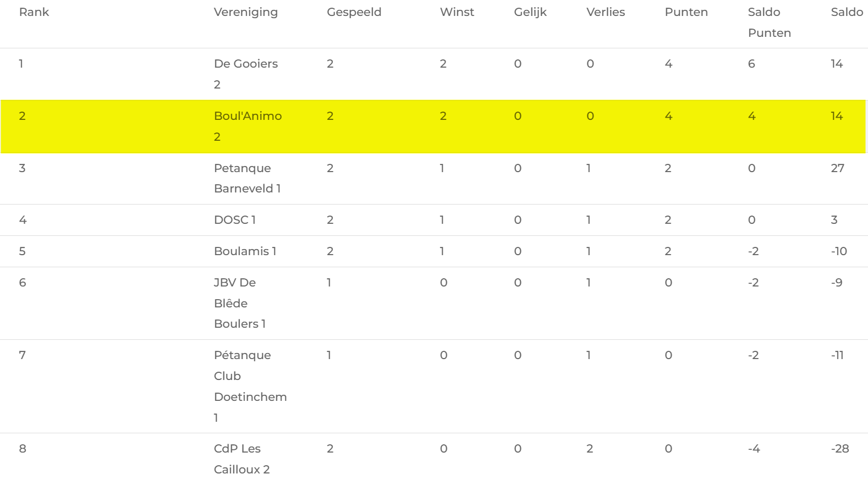Click Saldo Punten value 6 for De Gooiers
Viewport: 868px width, 485px height.
click(x=751, y=64)
